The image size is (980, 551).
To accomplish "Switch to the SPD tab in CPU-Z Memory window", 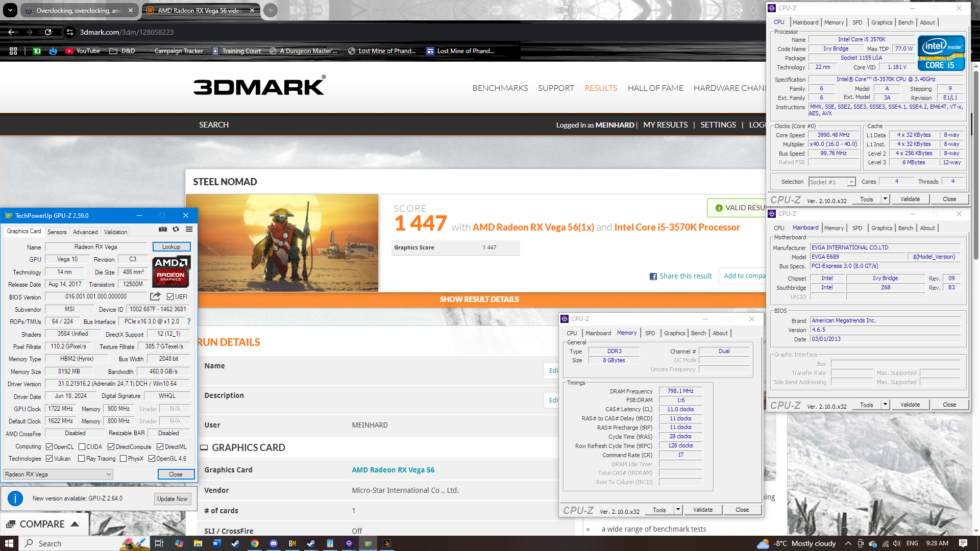I will click(650, 333).
